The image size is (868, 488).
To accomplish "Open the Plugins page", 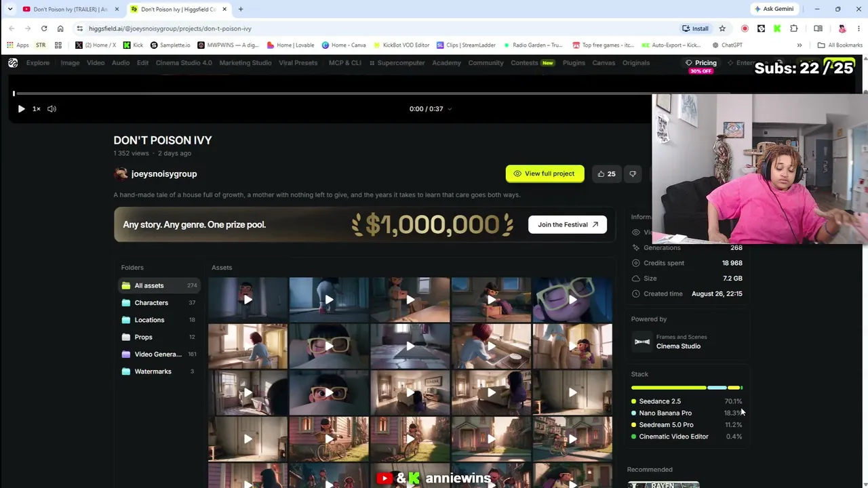I will point(574,62).
